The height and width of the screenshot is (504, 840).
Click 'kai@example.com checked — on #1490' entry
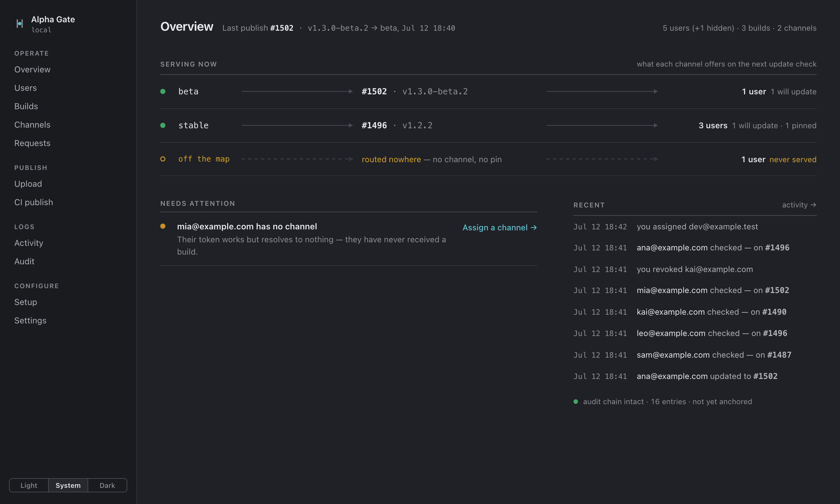click(711, 312)
